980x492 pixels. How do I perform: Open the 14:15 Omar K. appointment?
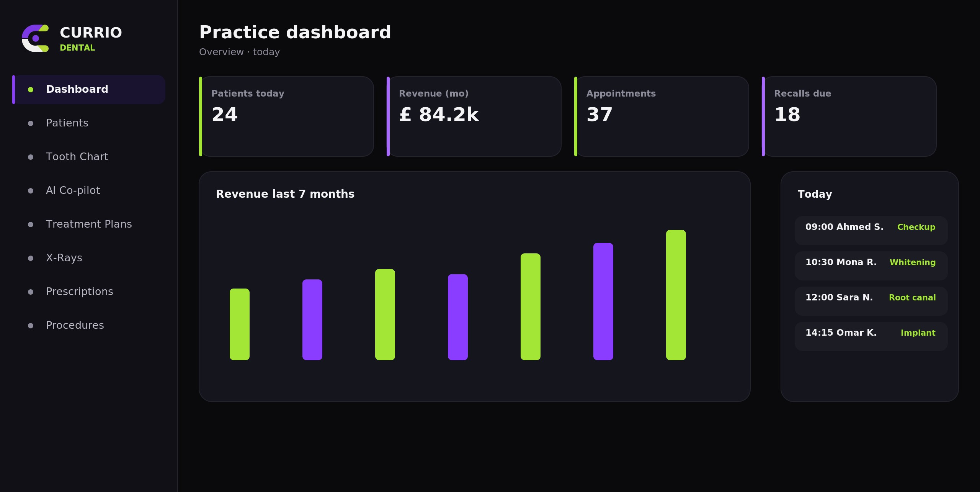(871, 336)
